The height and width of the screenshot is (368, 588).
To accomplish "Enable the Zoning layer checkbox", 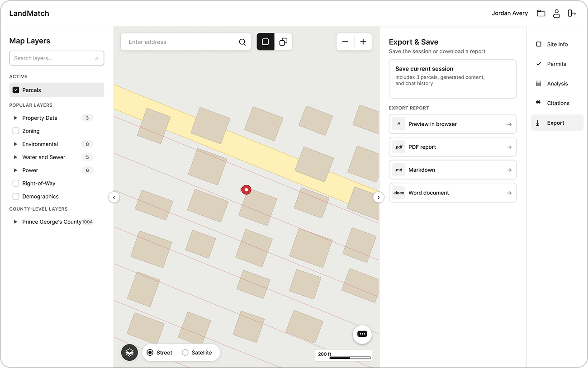I will click(16, 131).
